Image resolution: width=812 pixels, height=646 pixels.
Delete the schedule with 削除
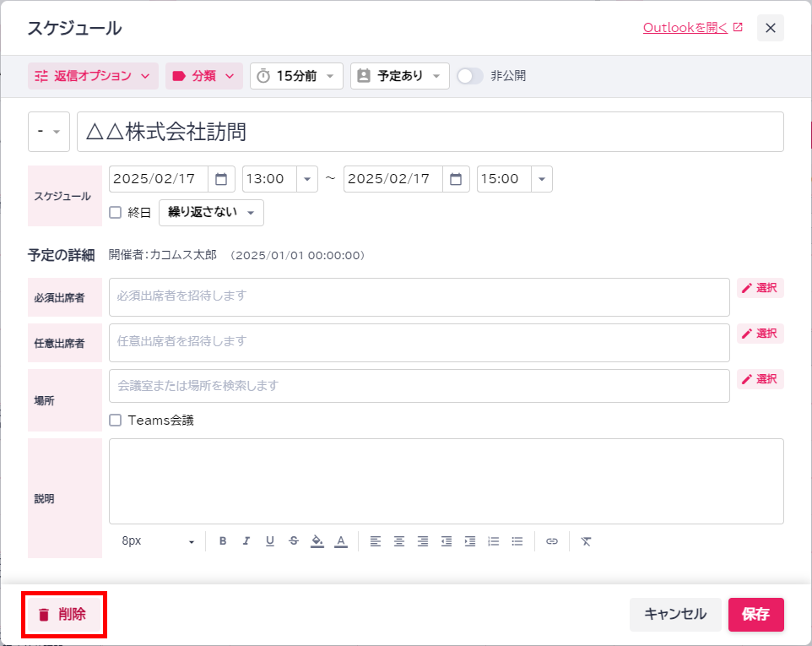(x=63, y=615)
